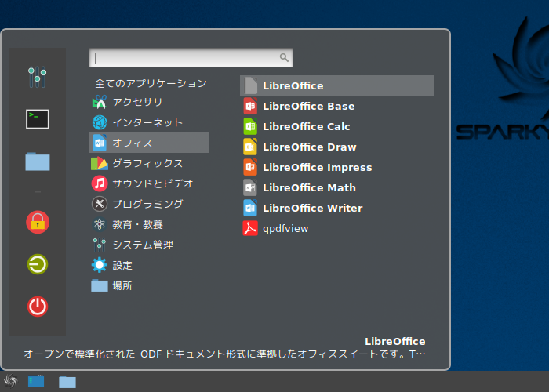Select the オフィス category
The width and height of the screenshot is (549, 392).
pyautogui.click(x=149, y=143)
